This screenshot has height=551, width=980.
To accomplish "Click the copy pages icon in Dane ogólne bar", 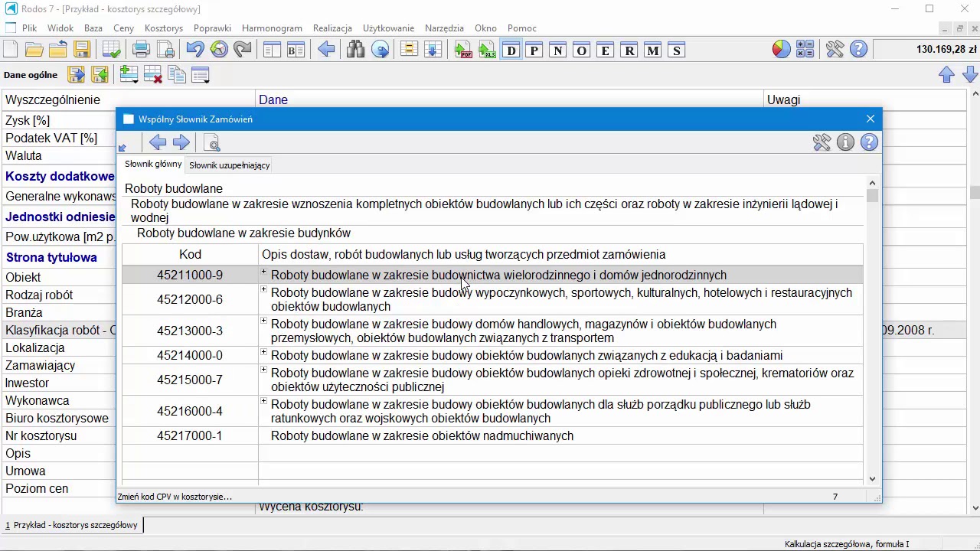I will coord(177,74).
